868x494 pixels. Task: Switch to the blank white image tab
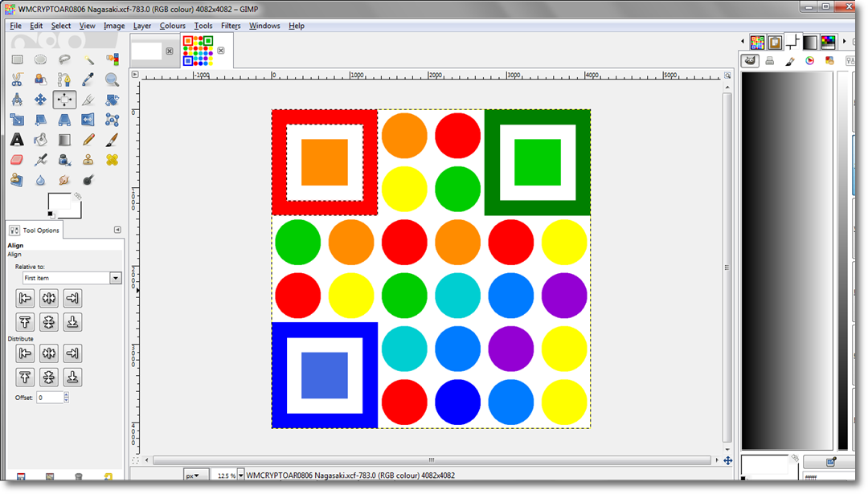(147, 51)
